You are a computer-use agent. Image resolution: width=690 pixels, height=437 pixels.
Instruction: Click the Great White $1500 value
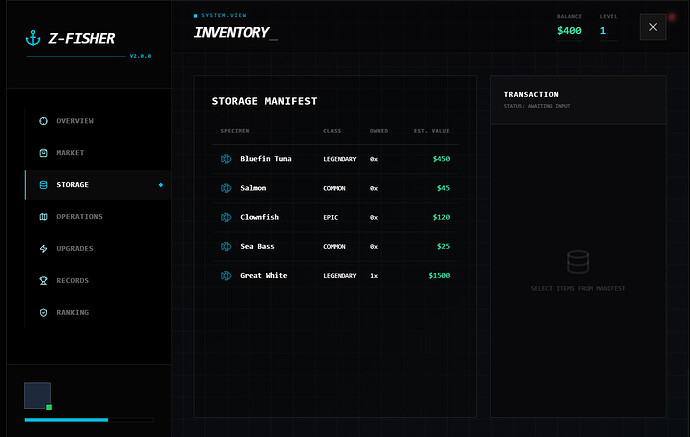click(x=439, y=275)
